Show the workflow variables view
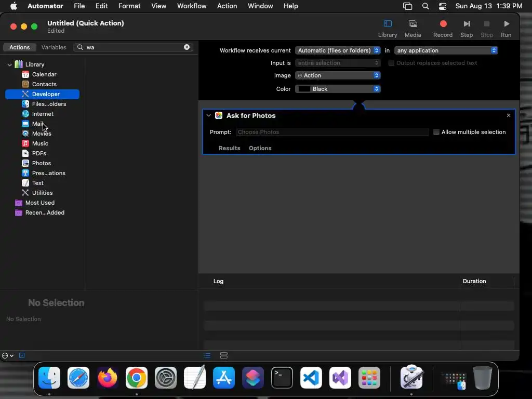The image size is (532, 399). coord(223,355)
